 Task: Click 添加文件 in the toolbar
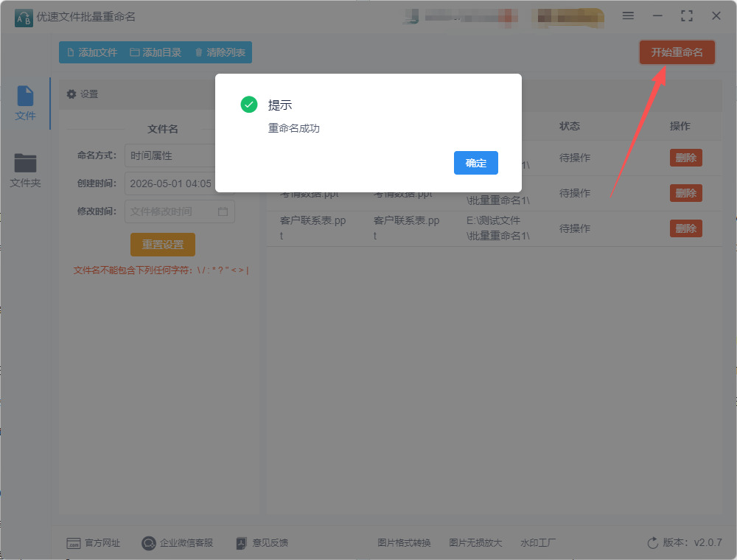(93, 52)
